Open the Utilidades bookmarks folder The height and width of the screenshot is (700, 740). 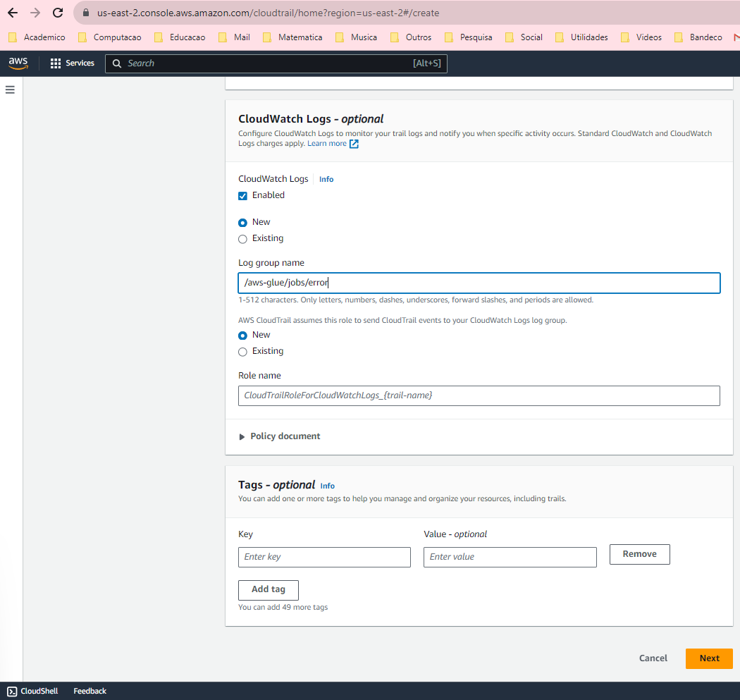(581, 37)
